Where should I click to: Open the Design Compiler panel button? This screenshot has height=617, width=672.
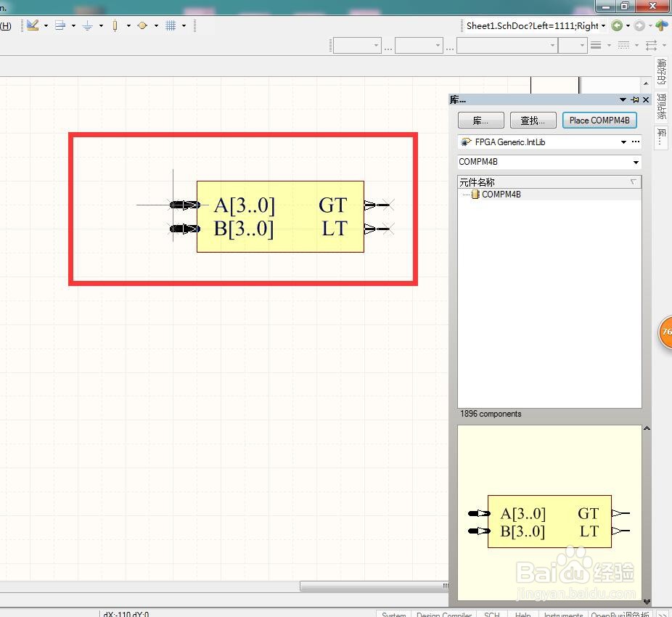click(x=444, y=613)
